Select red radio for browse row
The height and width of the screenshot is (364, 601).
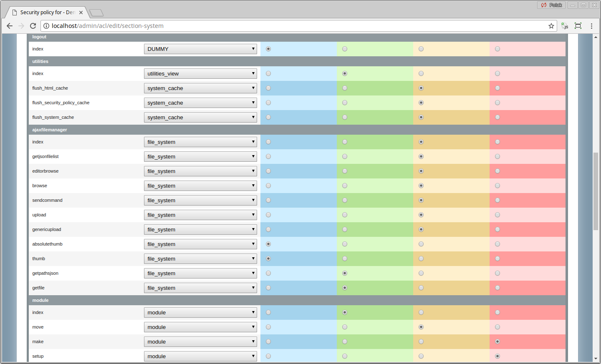click(497, 186)
